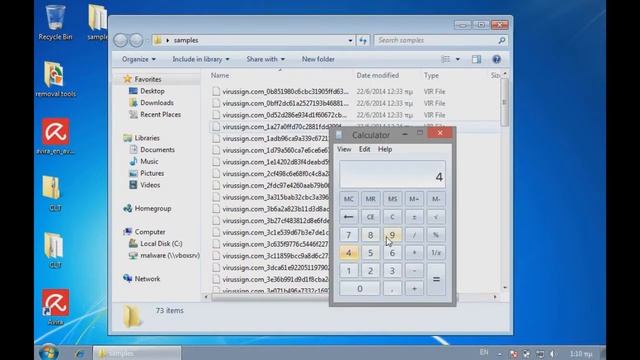The width and height of the screenshot is (640, 360).
Task: Click calculator backspace arrow key
Action: click(x=349, y=217)
